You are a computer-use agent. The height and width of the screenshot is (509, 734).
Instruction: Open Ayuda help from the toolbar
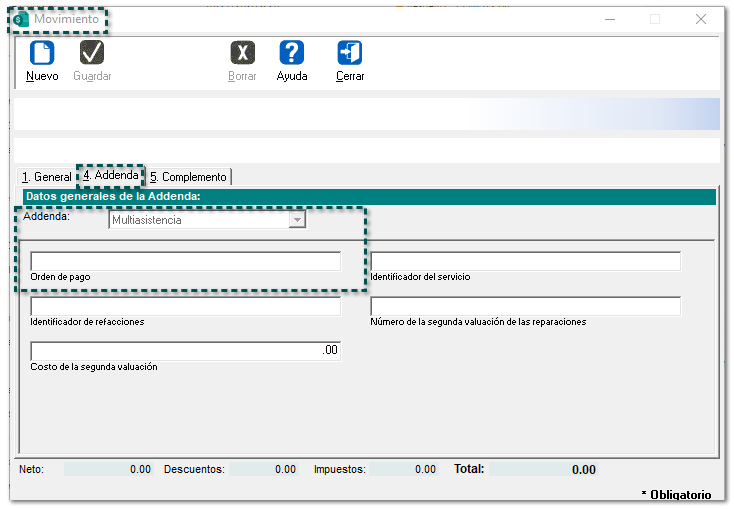[291, 54]
